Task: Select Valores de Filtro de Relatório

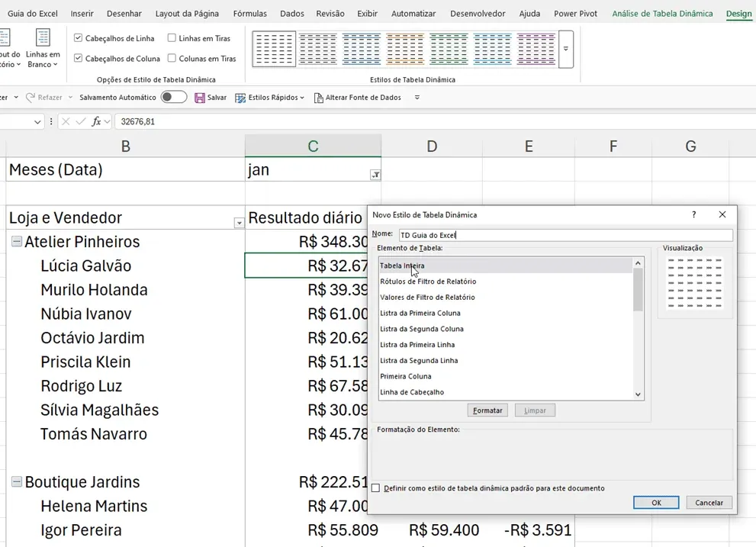Action: (505, 297)
